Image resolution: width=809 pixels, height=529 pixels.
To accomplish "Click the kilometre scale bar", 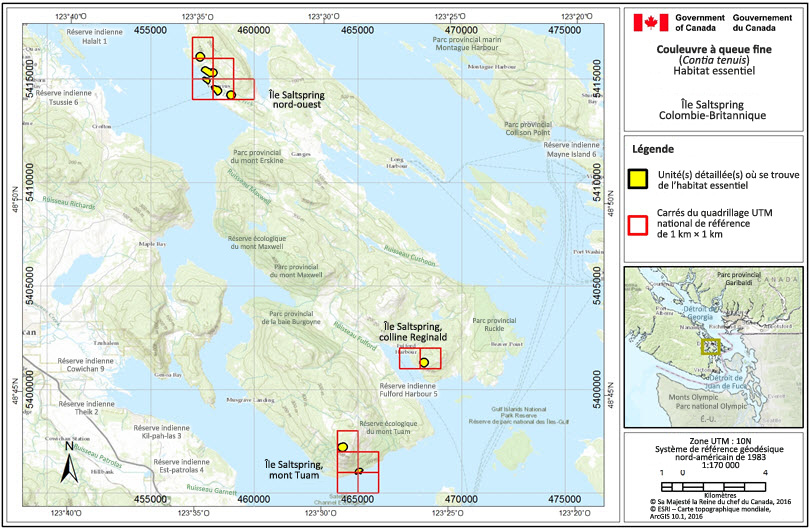I will 711,483.
